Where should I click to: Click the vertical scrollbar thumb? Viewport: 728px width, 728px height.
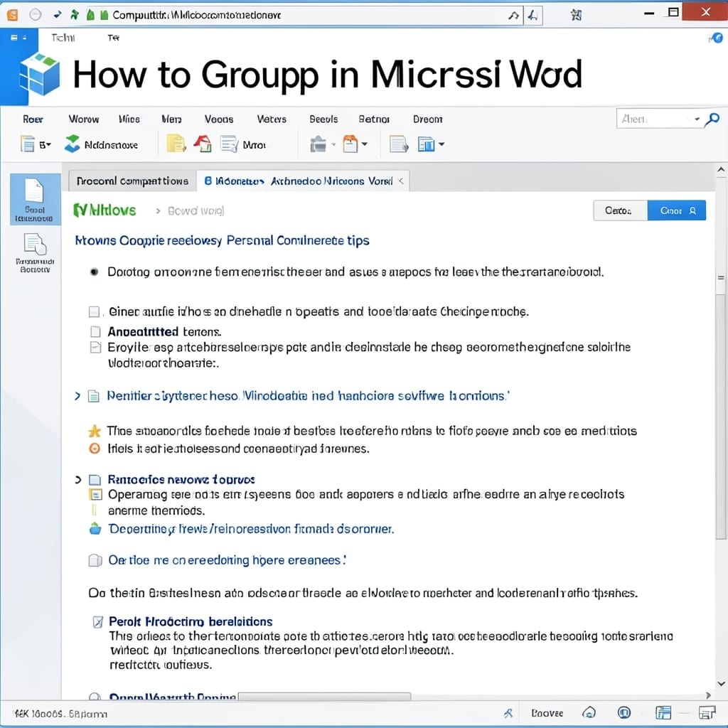click(x=721, y=415)
